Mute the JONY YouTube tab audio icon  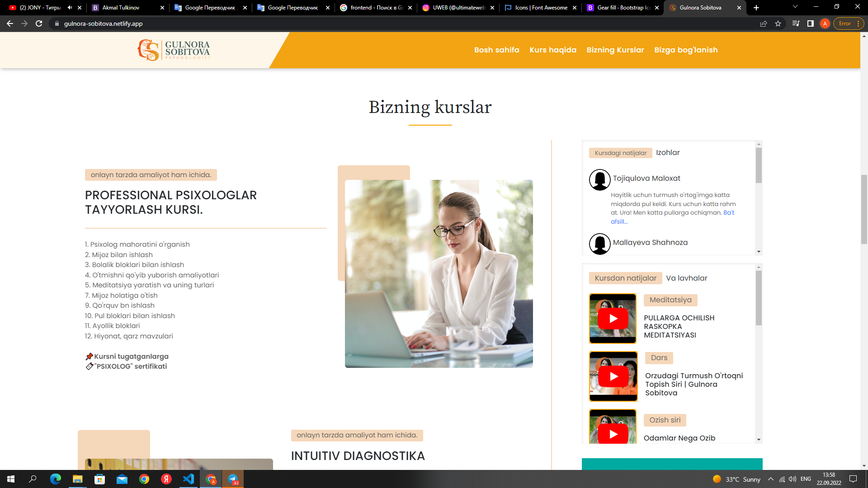[x=70, y=8]
